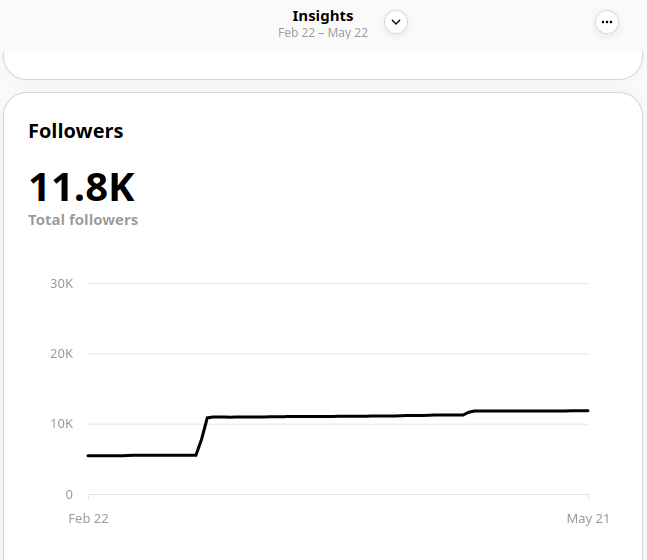647x560 pixels.
Task: Click the 20K horizontal gridline
Action: tap(340, 354)
